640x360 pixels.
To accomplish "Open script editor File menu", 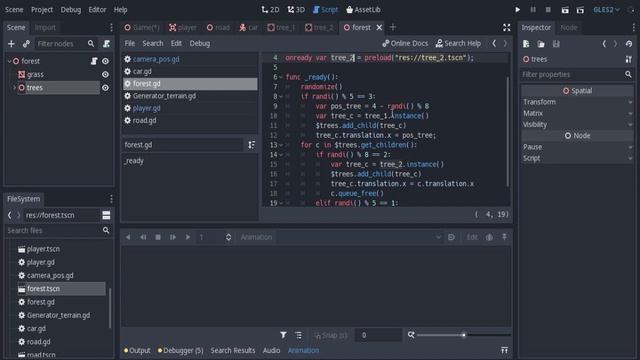I will click(x=130, y=43).
